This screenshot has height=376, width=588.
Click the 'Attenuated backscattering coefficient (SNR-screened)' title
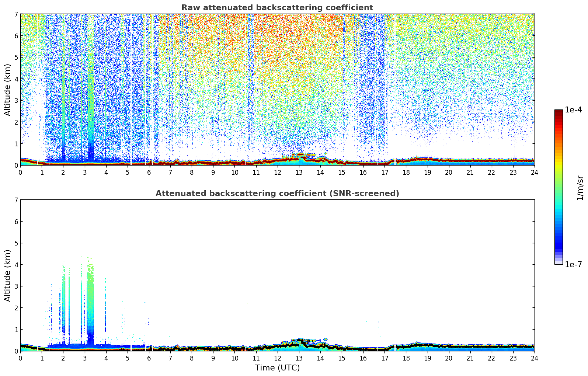[277, 194]
